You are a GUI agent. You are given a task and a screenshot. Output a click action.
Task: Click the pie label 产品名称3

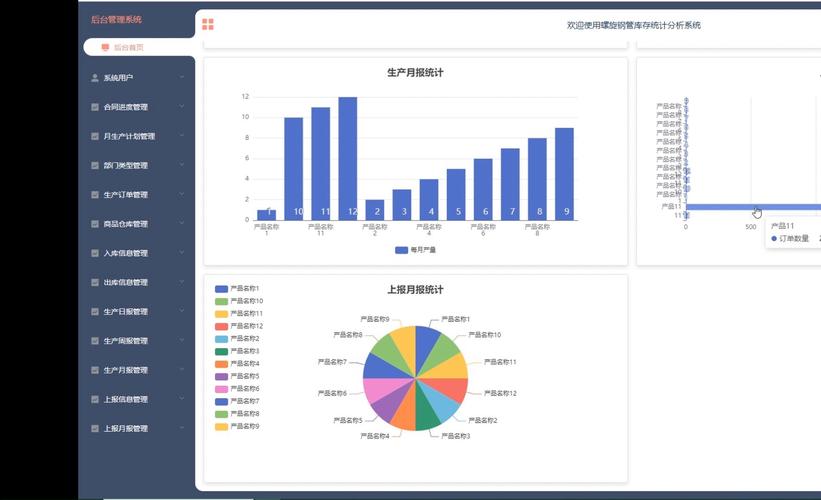[456, 436]
